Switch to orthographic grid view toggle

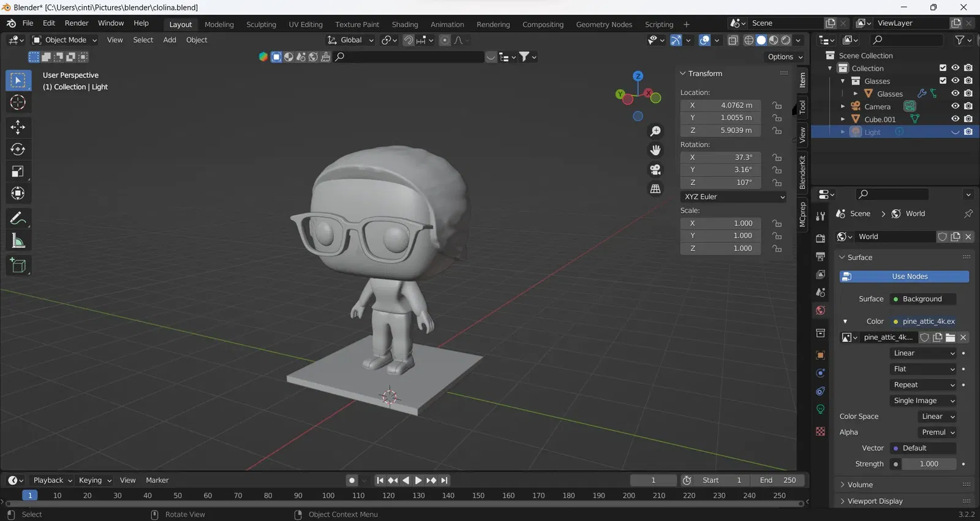pos(655,189)
